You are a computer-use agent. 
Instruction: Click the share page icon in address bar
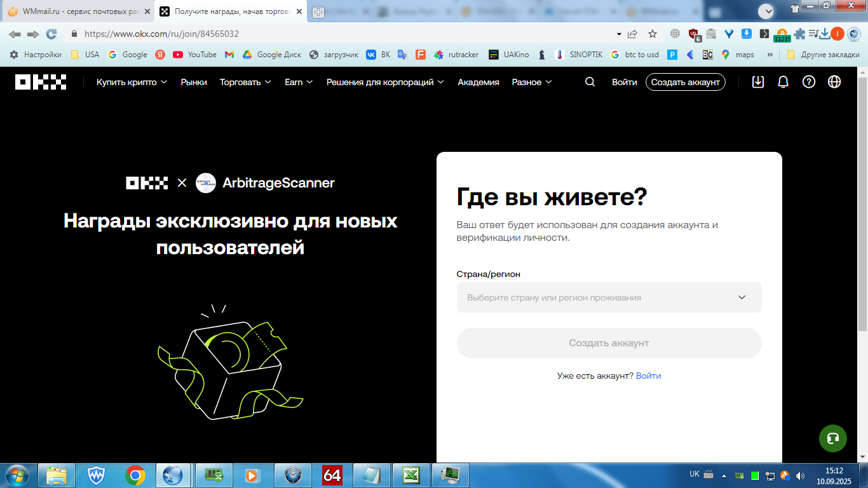click(632, 34)
